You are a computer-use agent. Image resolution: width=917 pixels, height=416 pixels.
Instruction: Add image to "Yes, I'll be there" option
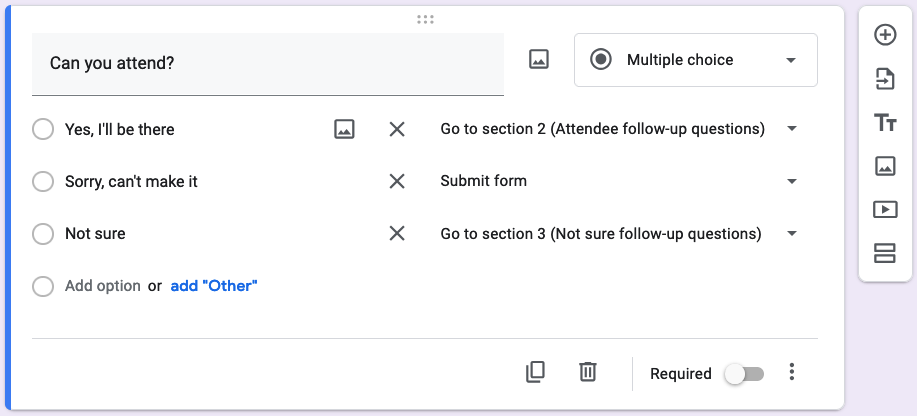344,129
